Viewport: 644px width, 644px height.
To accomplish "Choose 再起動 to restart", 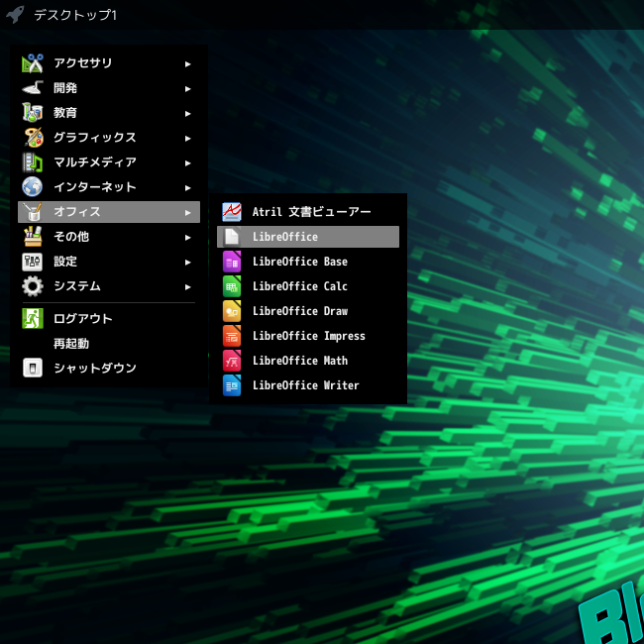I will [109, 344].
